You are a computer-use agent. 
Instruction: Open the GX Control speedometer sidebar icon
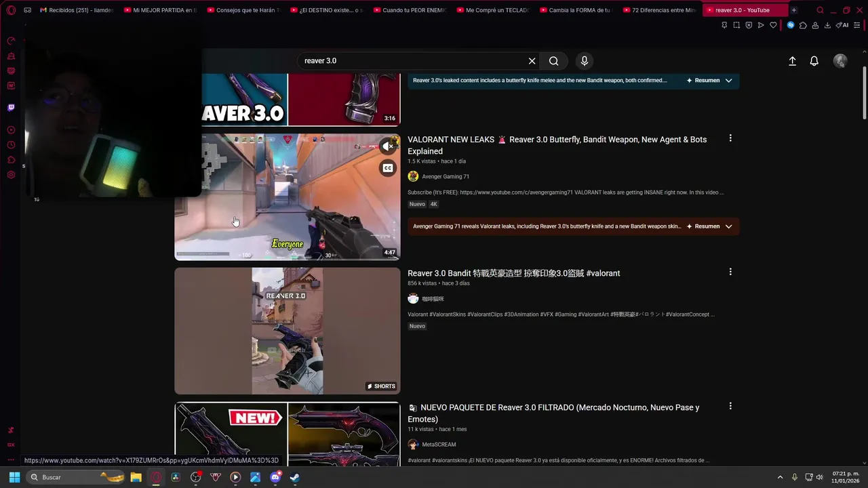11,41
